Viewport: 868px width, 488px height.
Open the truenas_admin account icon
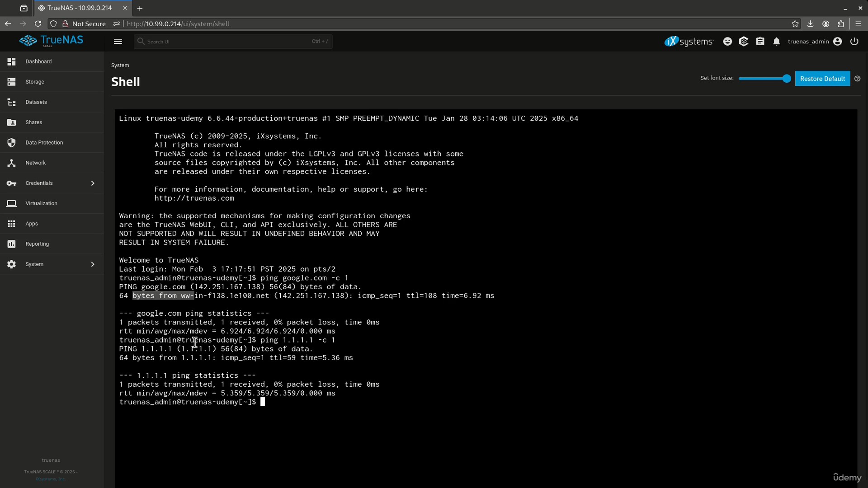coord(838,41)
